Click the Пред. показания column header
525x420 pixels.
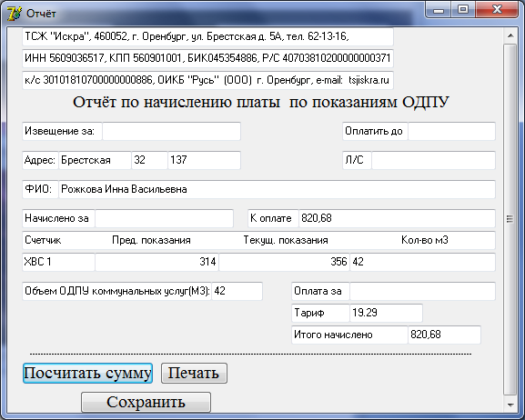click(x=151, y=240)
